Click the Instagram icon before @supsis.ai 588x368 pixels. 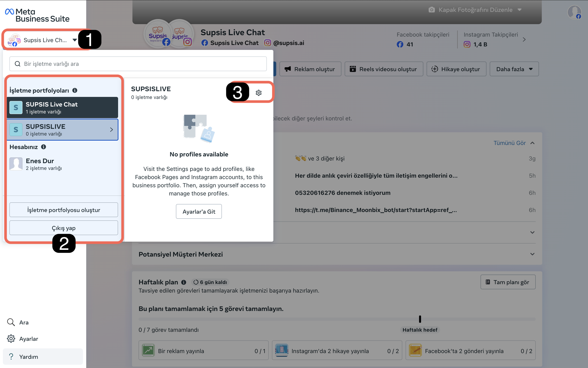(x=267, y=43)
